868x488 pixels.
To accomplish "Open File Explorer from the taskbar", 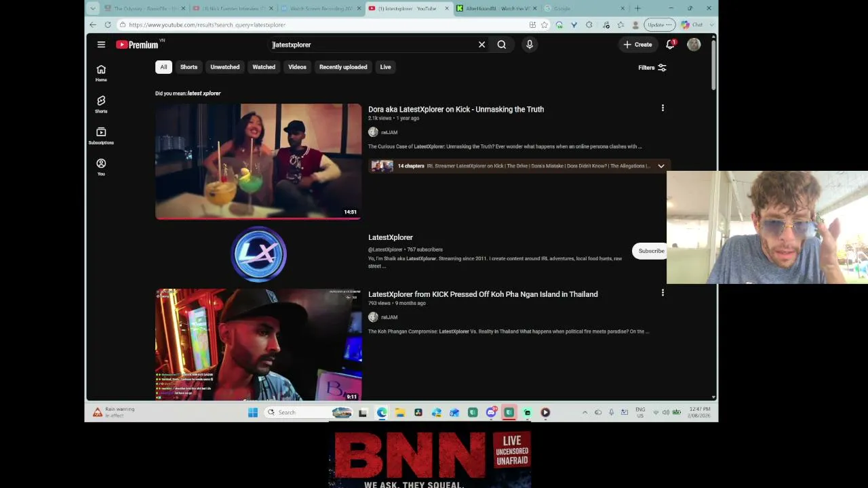I will [400, 412].
